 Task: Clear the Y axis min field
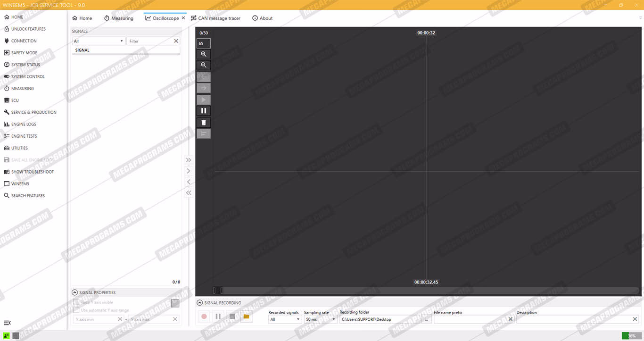click(x=120, y=319)
